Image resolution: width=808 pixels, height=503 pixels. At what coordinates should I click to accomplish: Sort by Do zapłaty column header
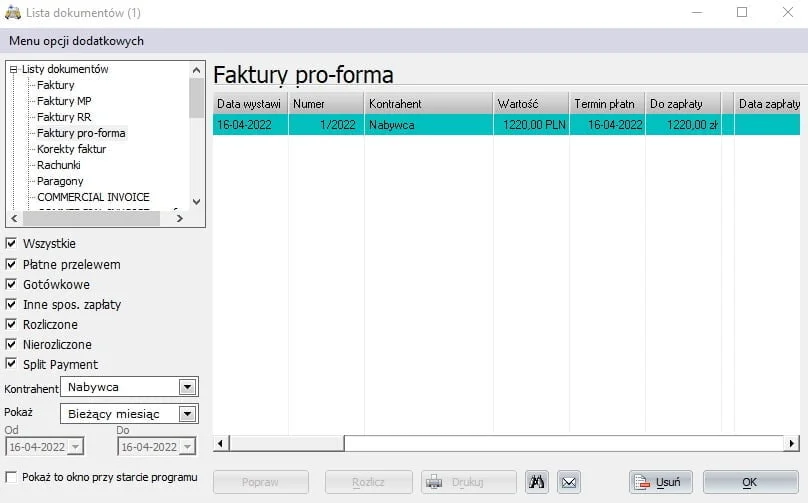[x=683, y=104]
